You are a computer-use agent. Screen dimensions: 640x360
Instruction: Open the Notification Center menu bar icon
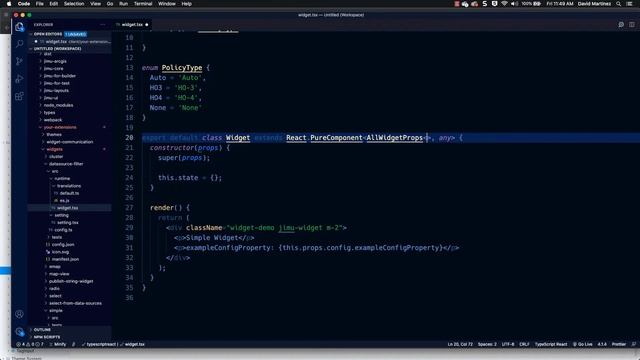click(x=629, y=4)
